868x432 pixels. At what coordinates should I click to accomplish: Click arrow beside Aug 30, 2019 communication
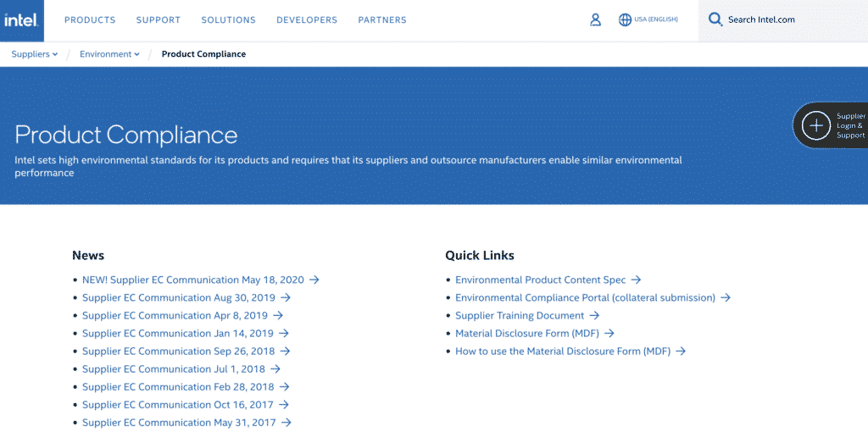click(x=285, y=297)
